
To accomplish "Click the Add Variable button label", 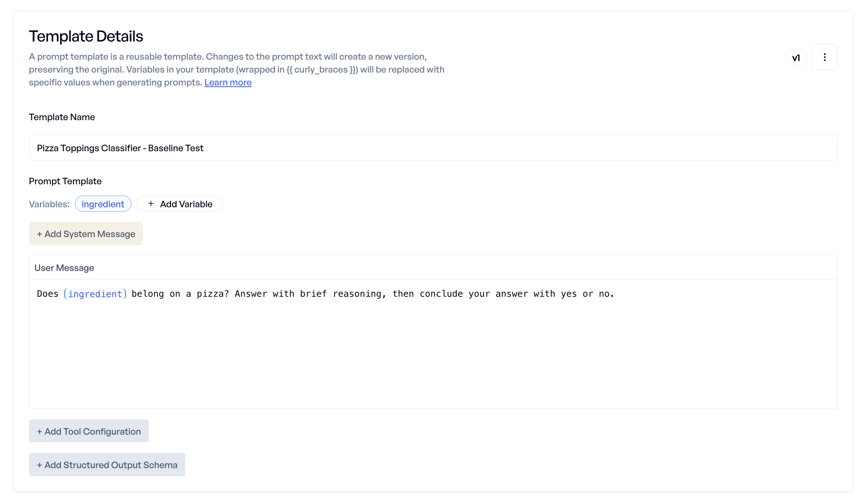I will click(186, 204).
